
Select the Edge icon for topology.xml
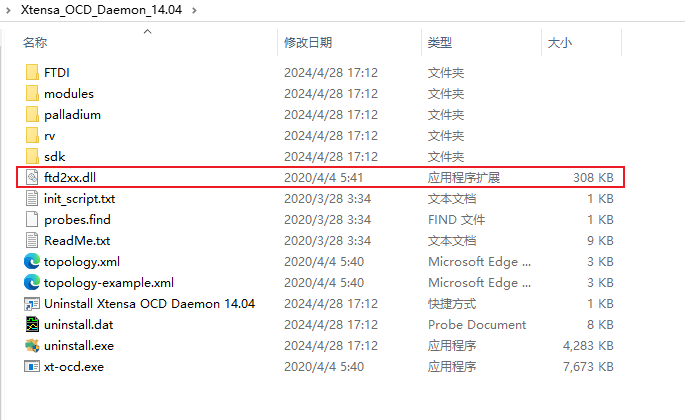point(32,261)
